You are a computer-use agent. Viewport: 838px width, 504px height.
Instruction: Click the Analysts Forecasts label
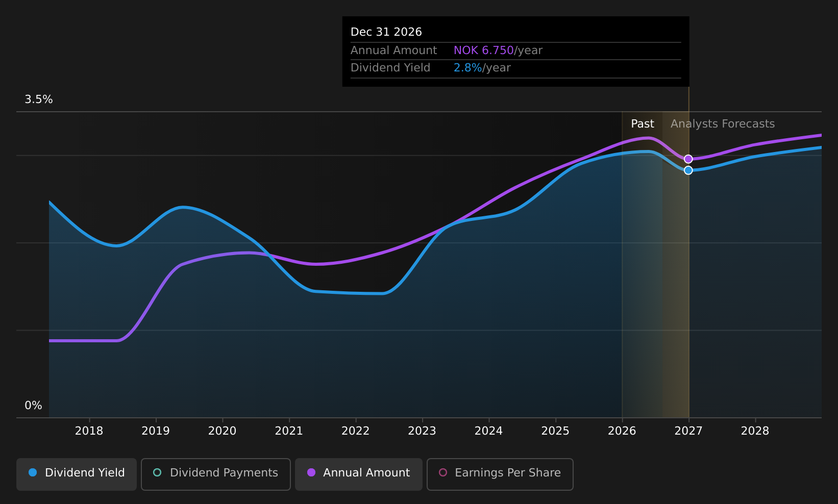[723, 124]
